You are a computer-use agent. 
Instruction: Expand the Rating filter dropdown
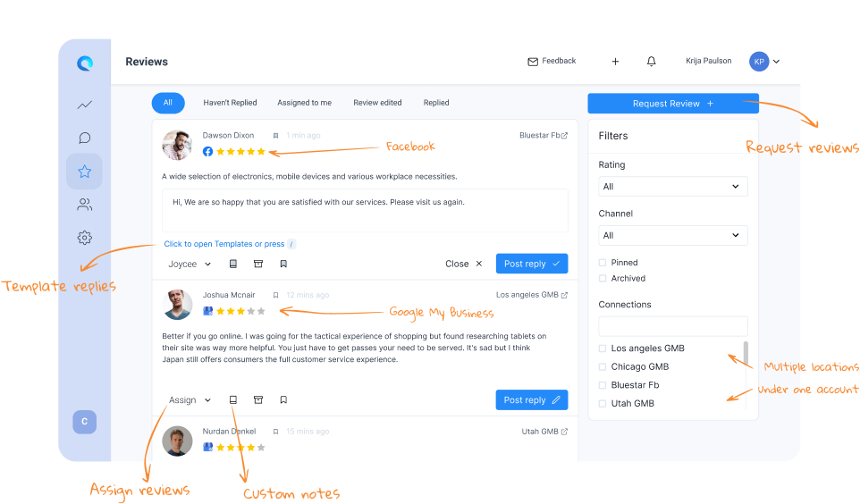673,187
